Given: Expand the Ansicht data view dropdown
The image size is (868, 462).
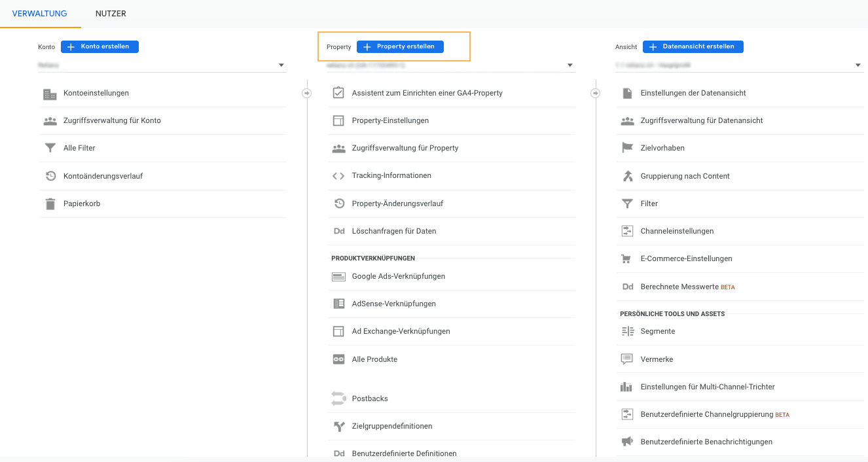Looking at the screenshot, I should point(858,65).
